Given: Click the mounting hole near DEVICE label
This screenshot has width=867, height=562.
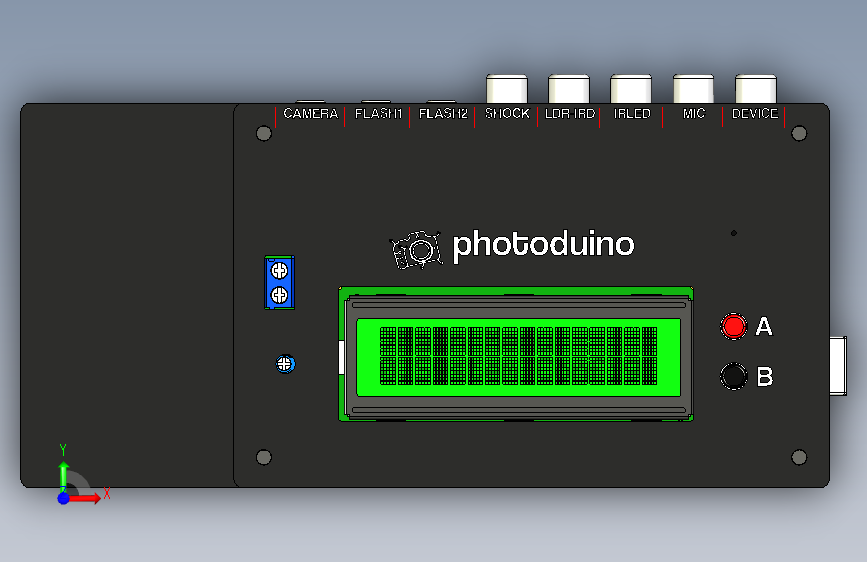Looking at the screenshot, I should (x=799, y=133).
